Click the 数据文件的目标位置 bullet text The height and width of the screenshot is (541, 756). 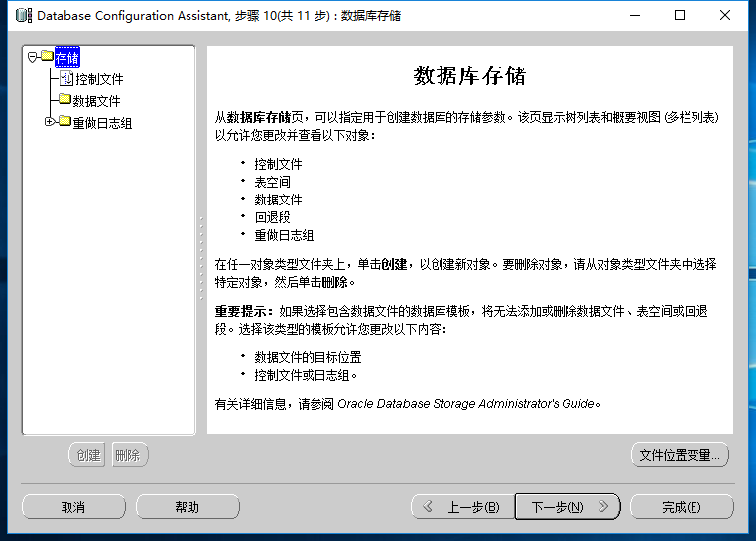point(308,357)
